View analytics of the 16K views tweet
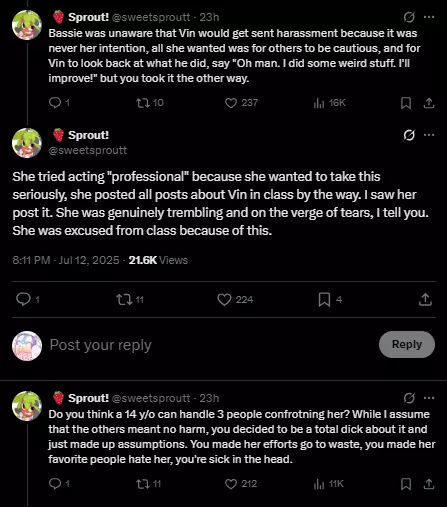This screenshot has height=507, width=447. [319, 103]
